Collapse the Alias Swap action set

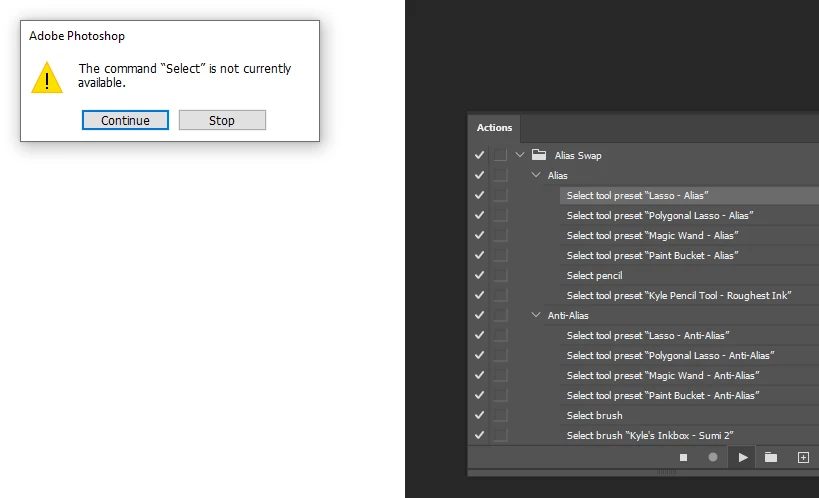(x=520, y=155)
